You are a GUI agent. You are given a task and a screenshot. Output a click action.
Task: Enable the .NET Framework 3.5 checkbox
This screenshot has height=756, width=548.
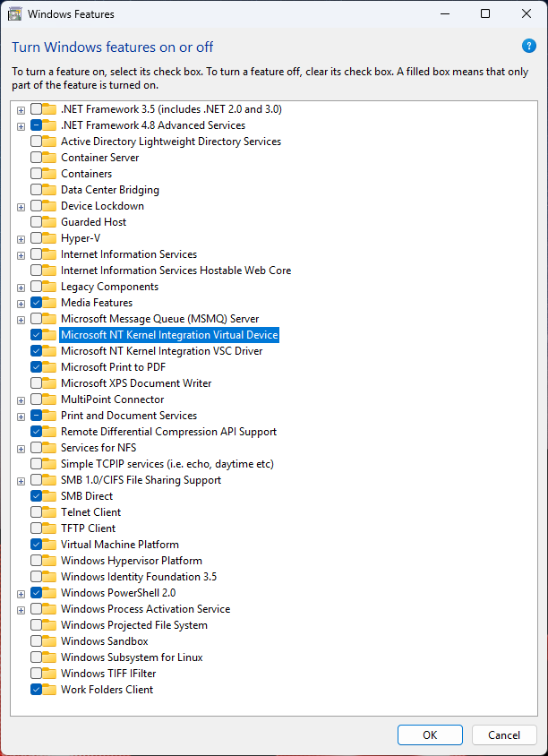pos(36,109)
